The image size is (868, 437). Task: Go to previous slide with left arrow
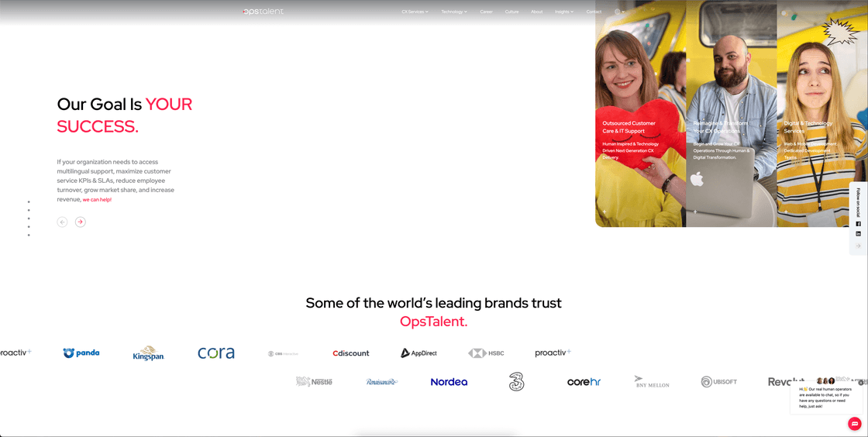pos(62,222)
